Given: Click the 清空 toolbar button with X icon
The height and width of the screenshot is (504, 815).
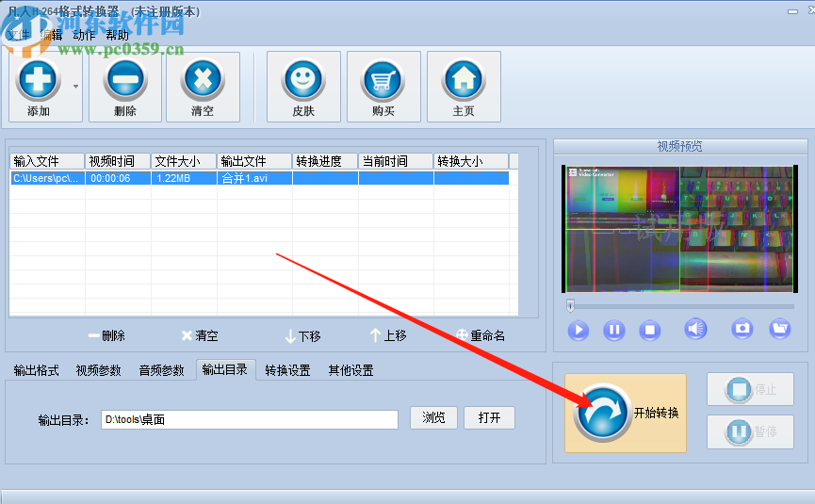Looking at the screenshot, I should (203, 87).
